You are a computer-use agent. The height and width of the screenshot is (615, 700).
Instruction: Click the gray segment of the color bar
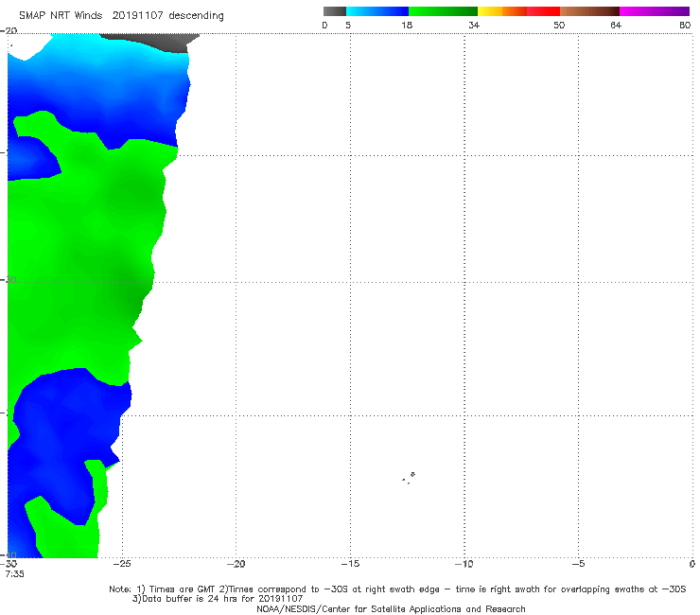click(335, 11)
